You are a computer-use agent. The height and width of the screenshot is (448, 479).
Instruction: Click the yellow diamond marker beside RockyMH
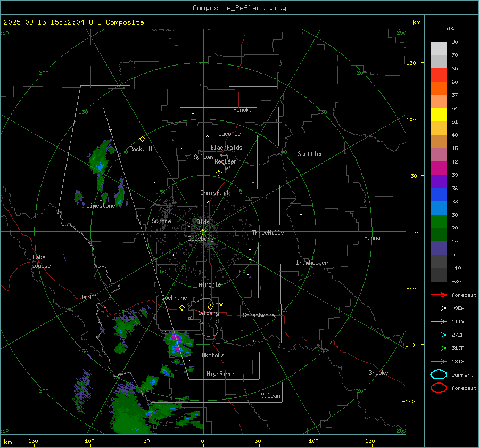click(142, 139)
